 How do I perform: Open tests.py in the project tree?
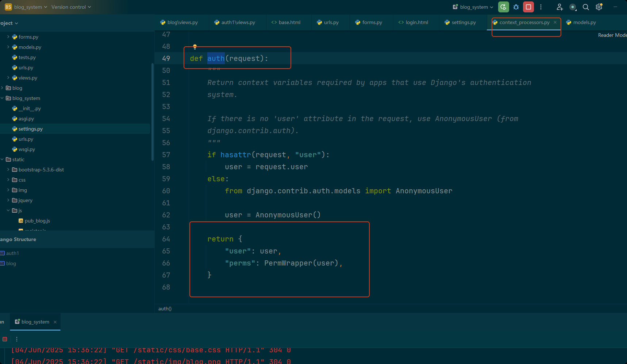[27, 57]
